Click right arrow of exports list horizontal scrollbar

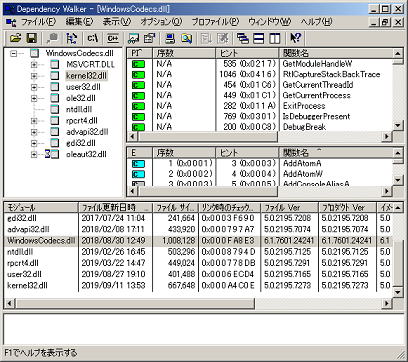click(387, 191)
